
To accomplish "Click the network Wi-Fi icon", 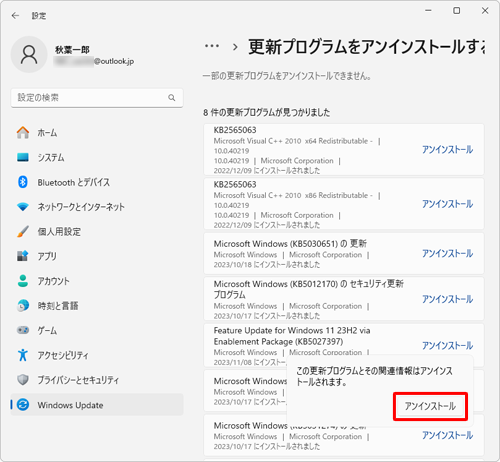I will point(23,207).
